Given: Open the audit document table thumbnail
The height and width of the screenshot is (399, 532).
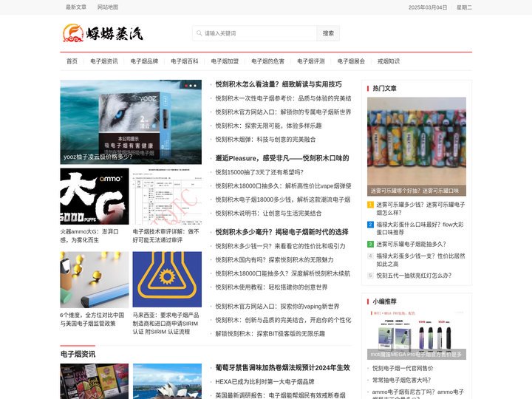Looking at the screenshot, I should point(167,196).
